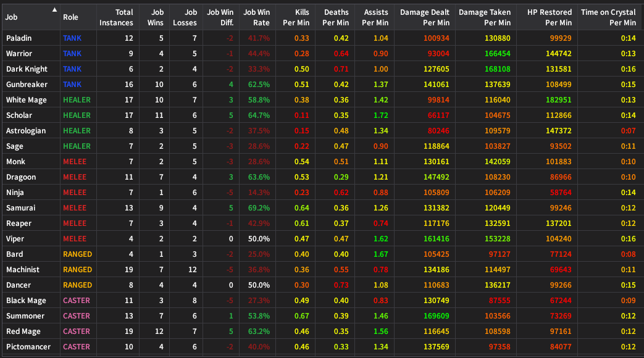Image resolution: width=644 pixels, height=358 pixels.
Task: Sort by Total Instances column header
Action: pyautogui.click(x=116, y=17)
